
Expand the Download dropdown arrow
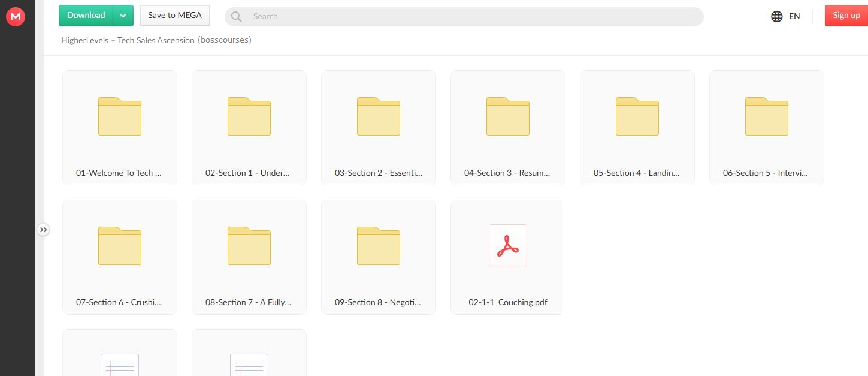point(123,16)
